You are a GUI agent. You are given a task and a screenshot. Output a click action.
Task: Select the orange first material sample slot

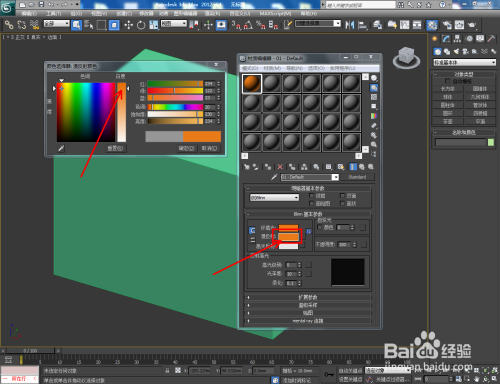(x=252, y=83)
